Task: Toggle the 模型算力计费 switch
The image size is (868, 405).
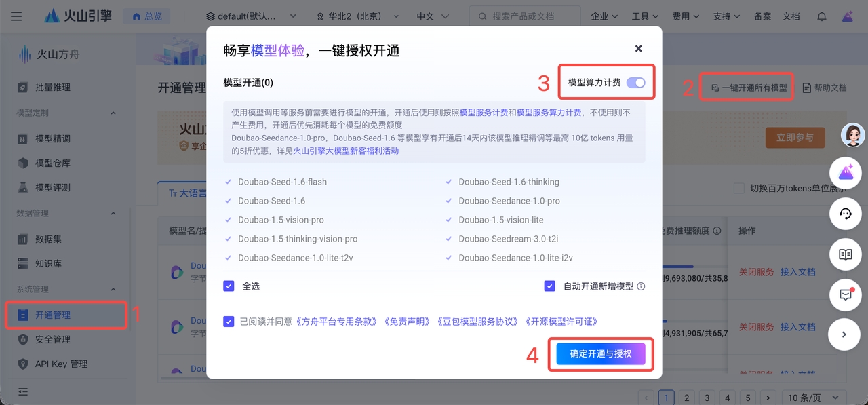Action: click(635, 83)
